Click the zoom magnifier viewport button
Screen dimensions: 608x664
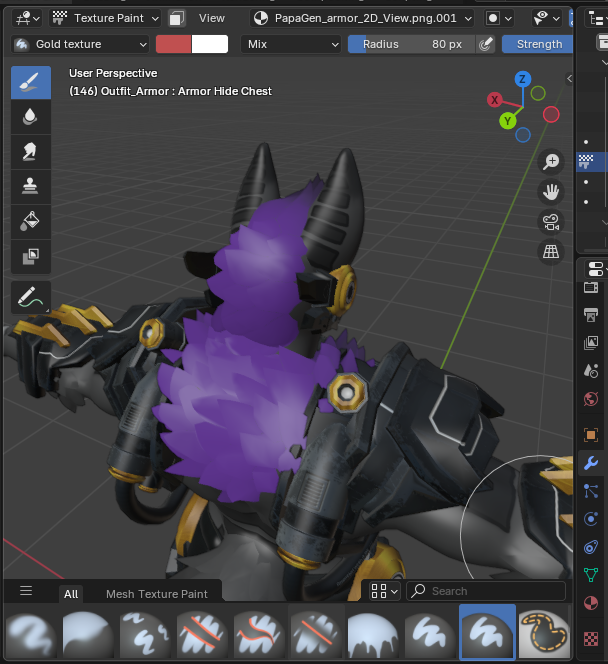tap(551, 162)
